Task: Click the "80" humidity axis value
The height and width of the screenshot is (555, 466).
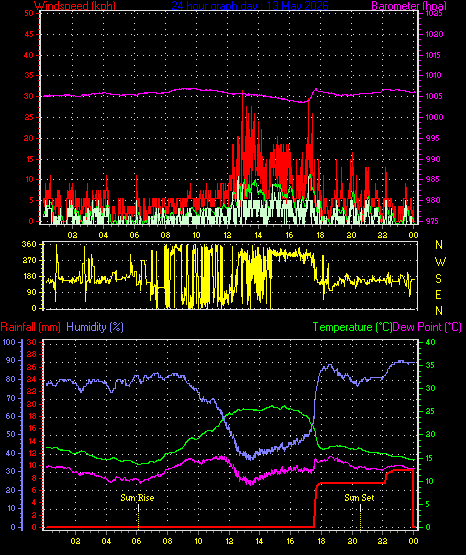Action: click(11, 379)
